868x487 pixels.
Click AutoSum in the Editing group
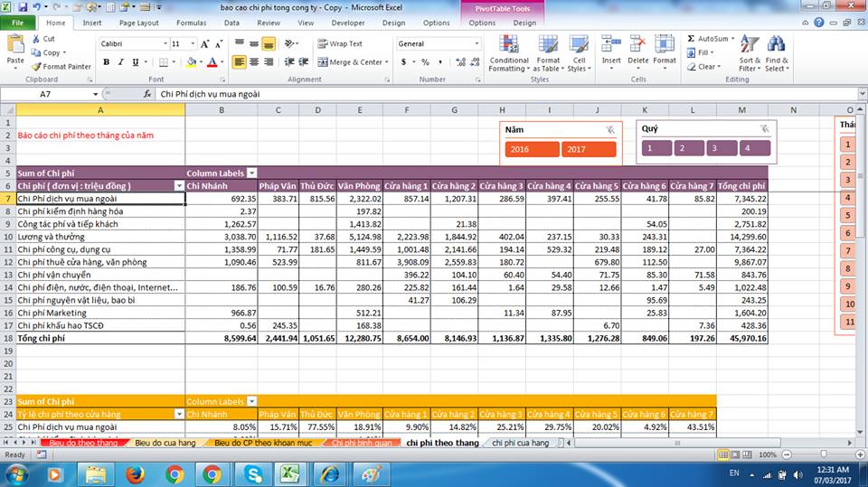click(x=711, y=39)
